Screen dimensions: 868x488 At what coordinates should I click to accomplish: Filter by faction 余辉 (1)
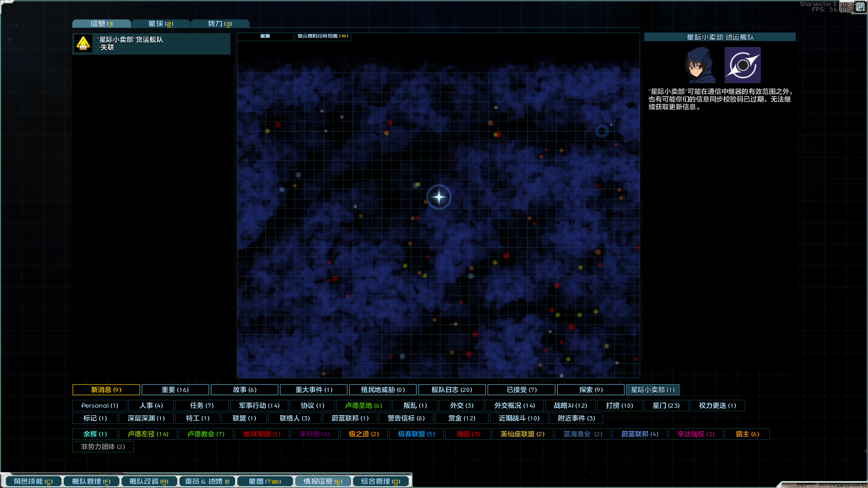(x=95, y=434)
